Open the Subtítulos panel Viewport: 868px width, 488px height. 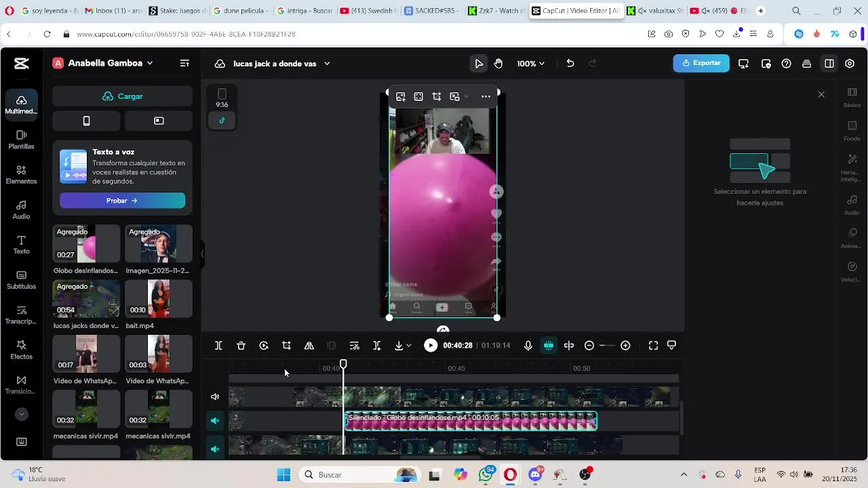(x=21, y=281)
